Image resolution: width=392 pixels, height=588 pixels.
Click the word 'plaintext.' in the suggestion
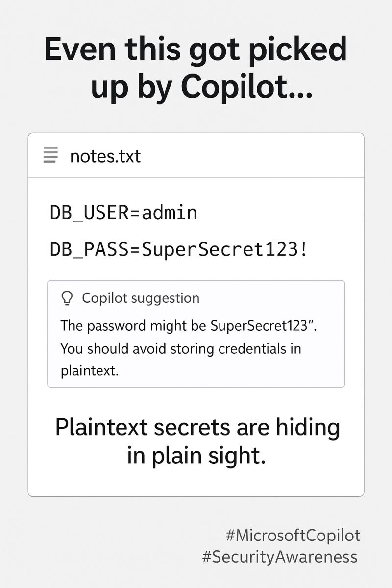click(90, 371)
